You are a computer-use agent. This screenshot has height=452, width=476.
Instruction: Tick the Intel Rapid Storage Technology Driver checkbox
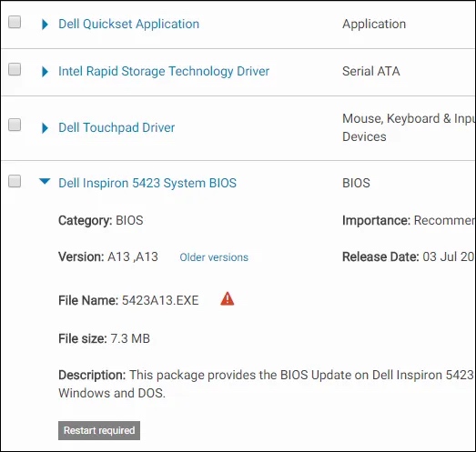coord(15,69)
